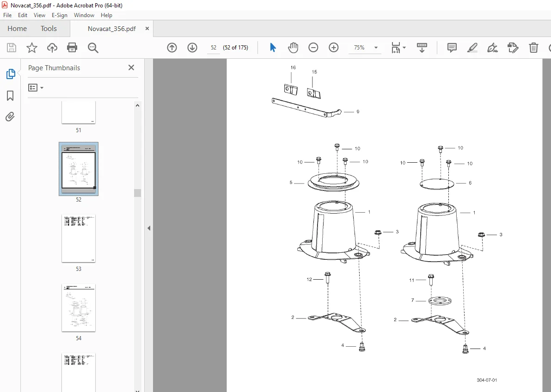Image resolution: width=551 pixels, height=392 pixels.
Task: Open the E-Sign menu
Action: (59, 15)
